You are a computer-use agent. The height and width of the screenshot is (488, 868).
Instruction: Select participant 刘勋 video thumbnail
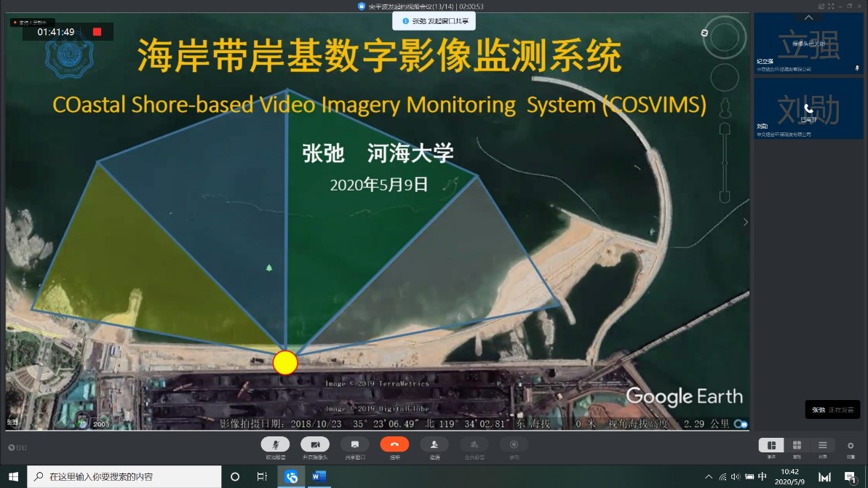pos(808,108)
